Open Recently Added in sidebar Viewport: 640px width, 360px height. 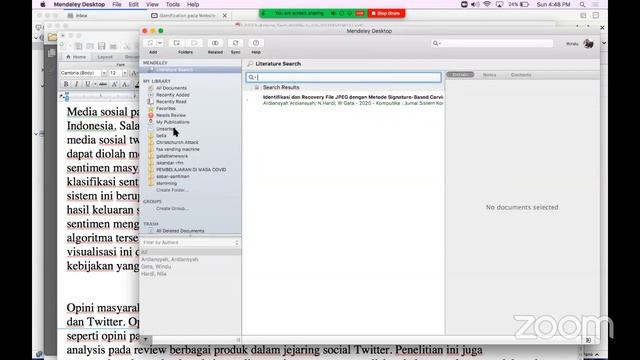click(173, 95)
